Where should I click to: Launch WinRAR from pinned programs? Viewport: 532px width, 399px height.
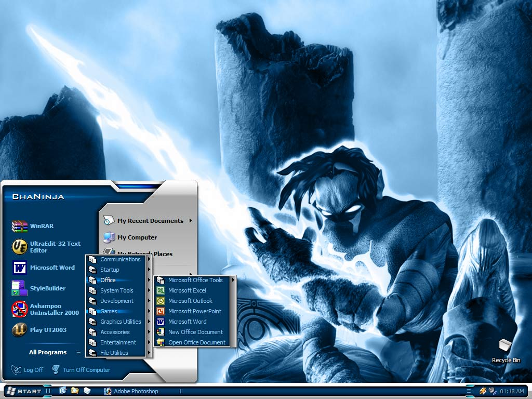[33, 226]
